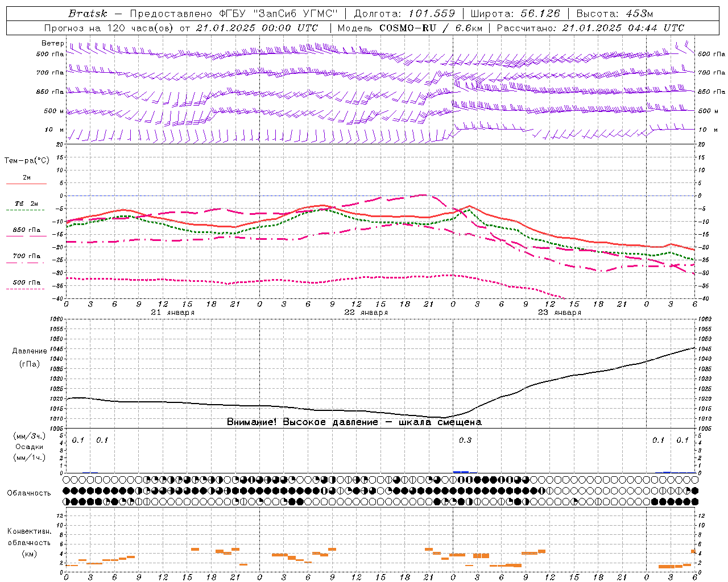This screenshot has width=728, height=582.
Task: Click the 'Td 2м' dew point legend entry
Action: 26,203
